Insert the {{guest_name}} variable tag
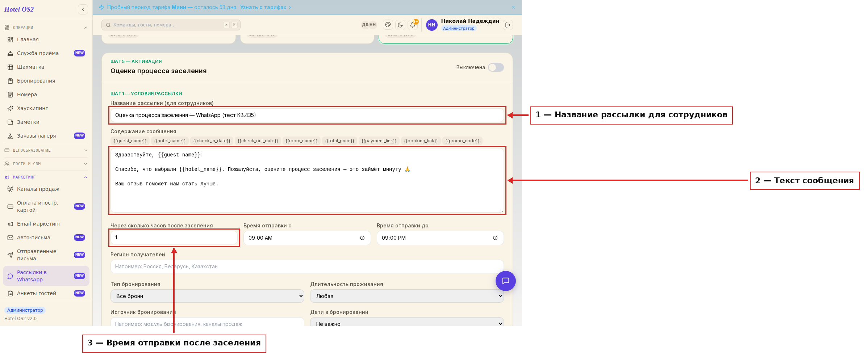This screenshot has width=868, height=361. 130,141
